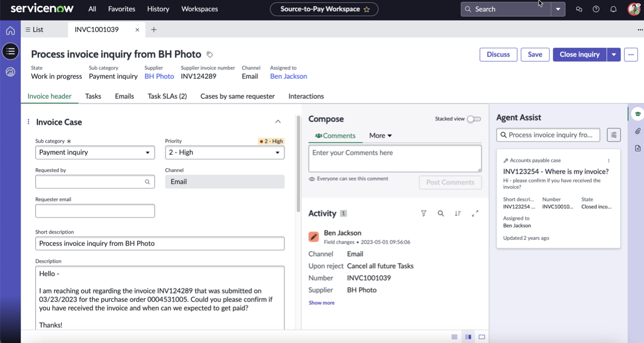
Task: Click the Agent Assist search box
Action: pos(548,135)
